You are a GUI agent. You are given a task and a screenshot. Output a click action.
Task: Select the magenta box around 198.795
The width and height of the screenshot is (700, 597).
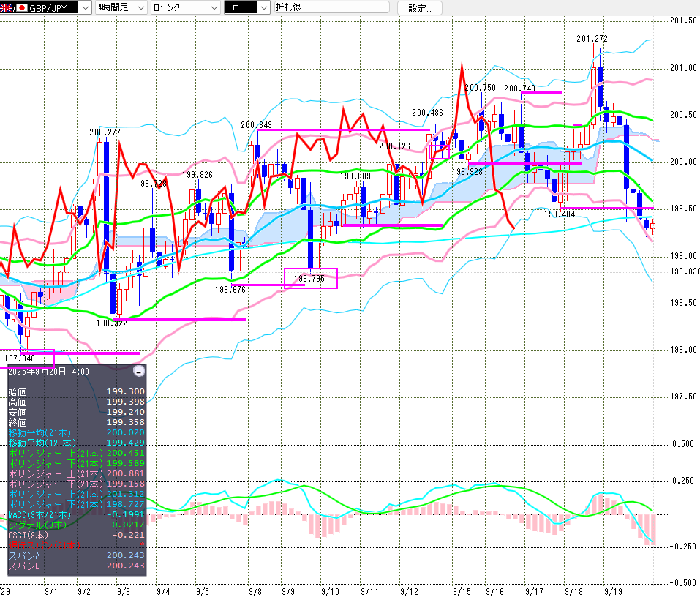pyautogui.click(x=310, y=278)
